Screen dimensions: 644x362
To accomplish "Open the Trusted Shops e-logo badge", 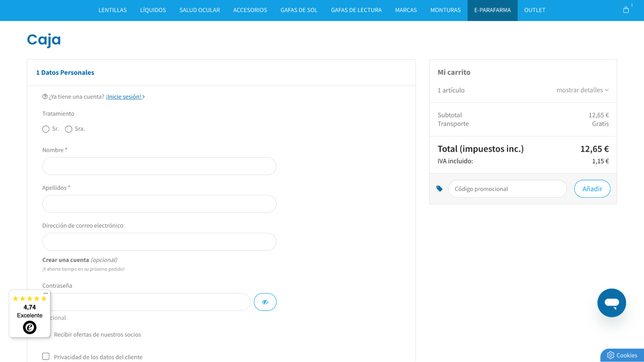I will click(30, 328).
